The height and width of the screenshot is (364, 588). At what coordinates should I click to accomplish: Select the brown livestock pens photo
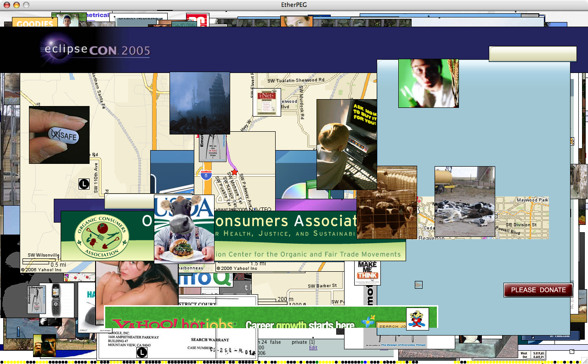387,202
